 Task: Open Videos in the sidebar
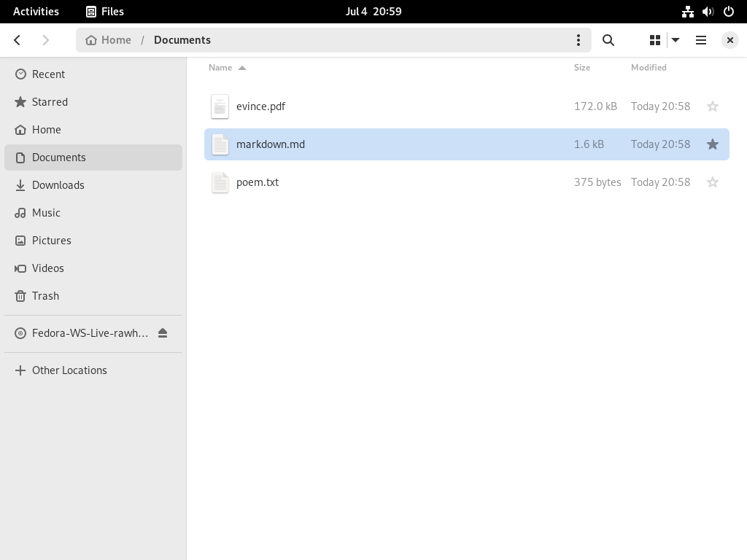93,268
